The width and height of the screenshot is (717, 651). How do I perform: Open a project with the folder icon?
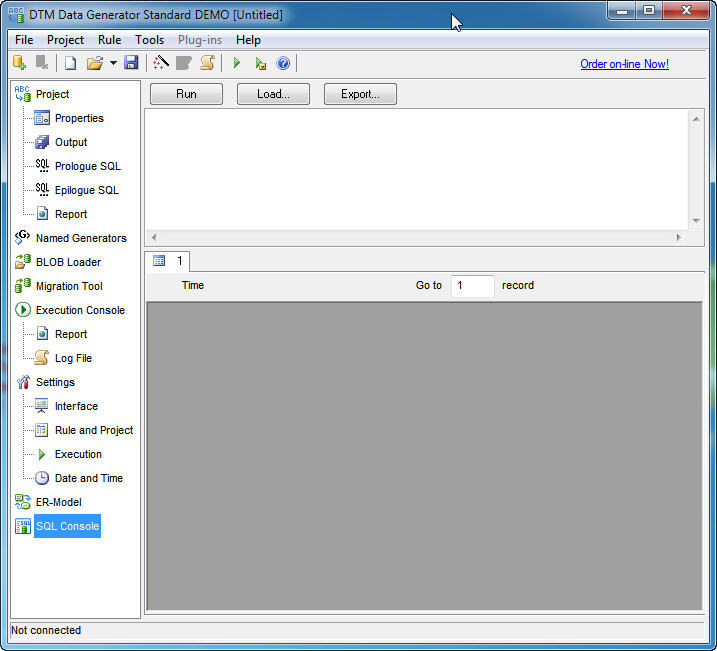click(95, 63)
